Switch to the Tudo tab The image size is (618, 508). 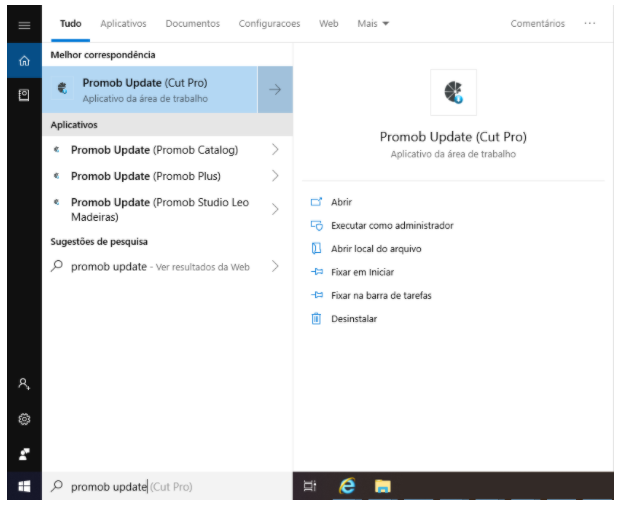(x=71, y=24)
